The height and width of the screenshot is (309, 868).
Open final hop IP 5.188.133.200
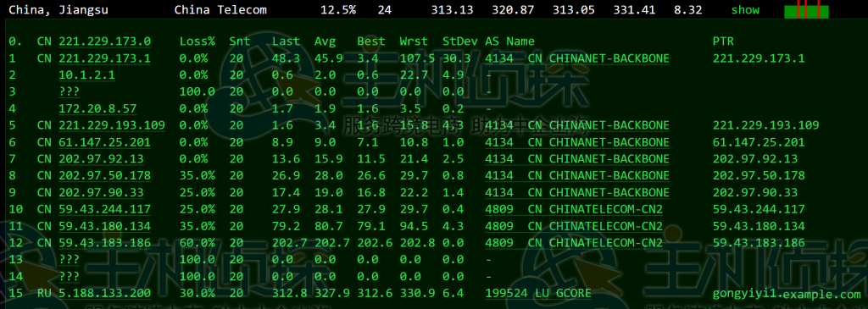(x=104, y=294)
